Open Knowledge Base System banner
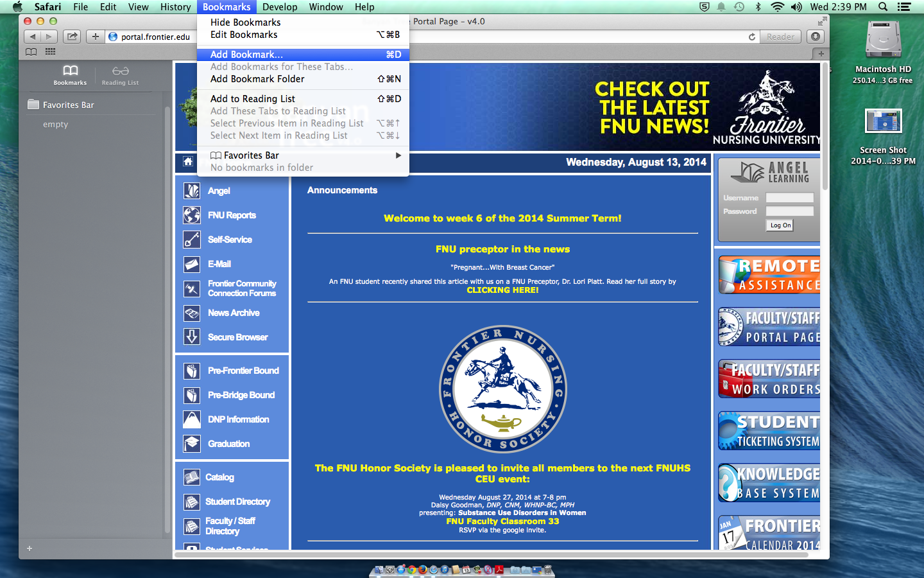The height and width of the screenshot is (578, 924). 769,483
